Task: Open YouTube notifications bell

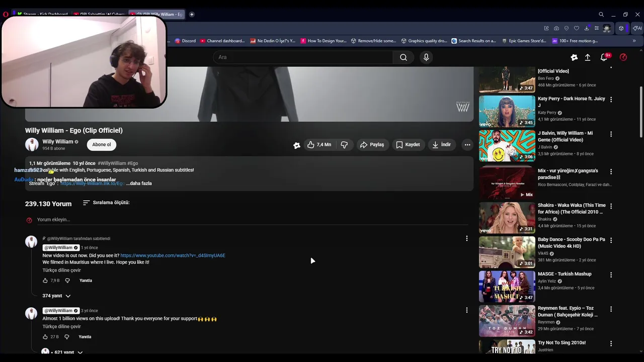Action: 604,57
